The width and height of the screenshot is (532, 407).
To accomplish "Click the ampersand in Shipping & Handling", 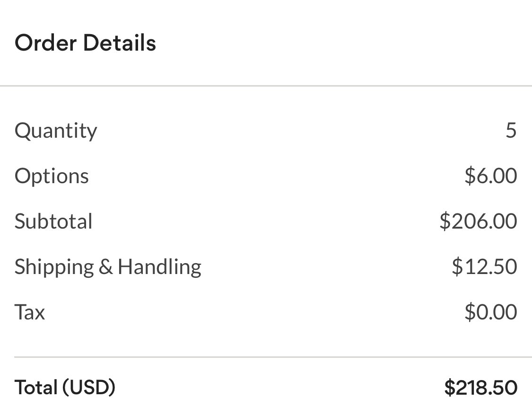I will (x=105, y=267).
